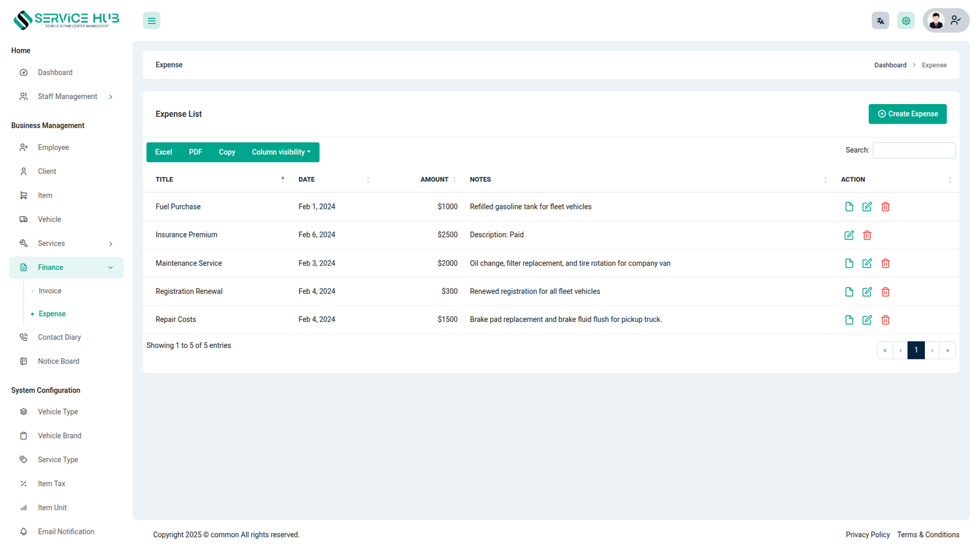Viewport: 980px width, 551px height.
Task: Open Invoice under Finance
Action: point(50,291)
